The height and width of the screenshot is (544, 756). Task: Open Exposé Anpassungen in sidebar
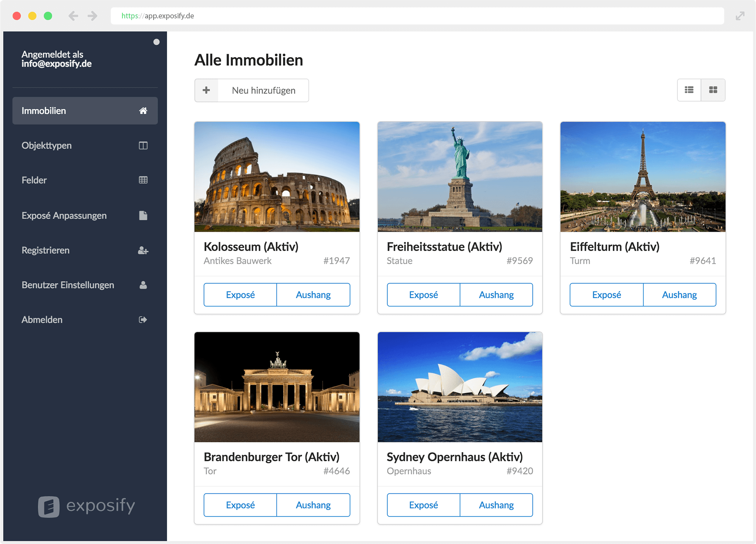[85, 215]
